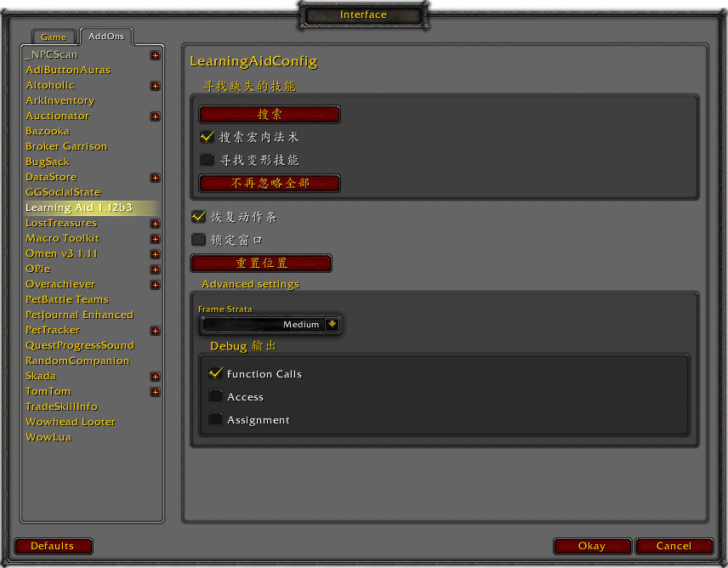Select WowLua in the addon list
The height and width of the screenshot is (568, 728).
pos(48,437)
